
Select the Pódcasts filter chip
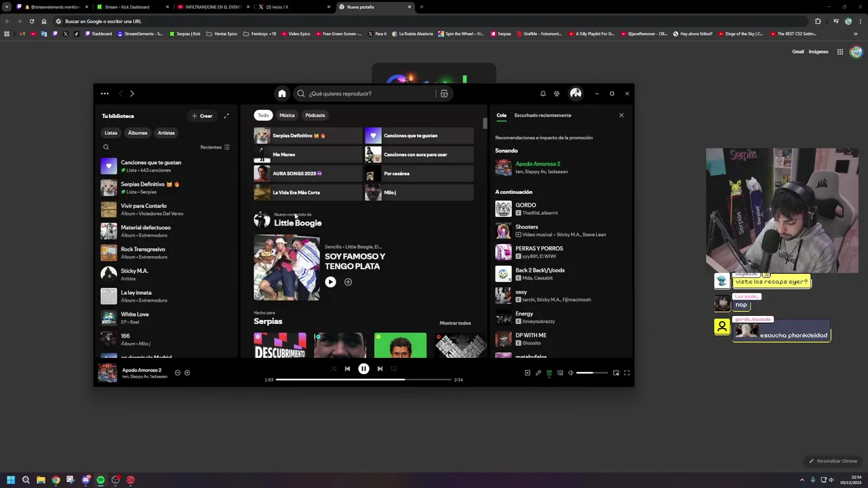tap(315, 115)
